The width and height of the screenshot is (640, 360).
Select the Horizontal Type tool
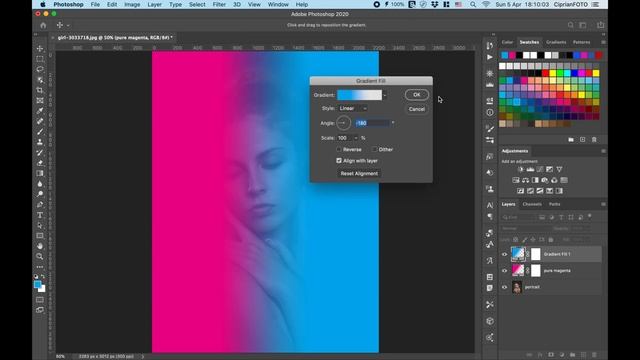[40, 215]
